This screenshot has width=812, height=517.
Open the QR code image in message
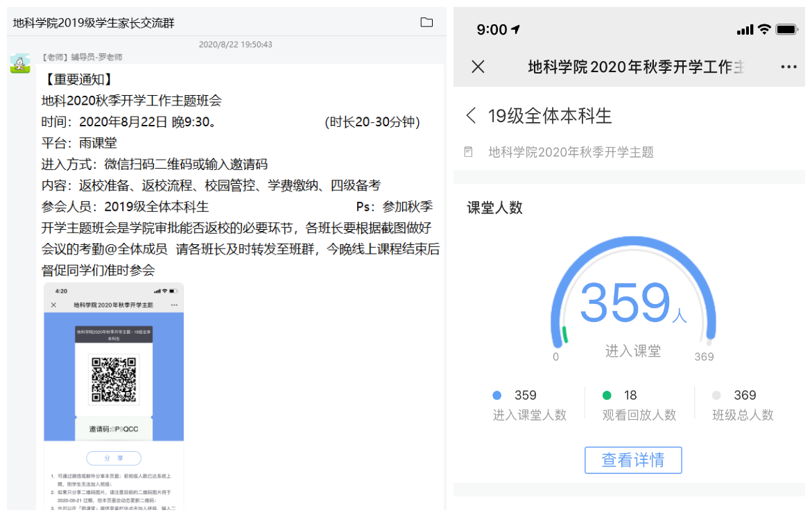pyautogui.click(x=114, y=380)
